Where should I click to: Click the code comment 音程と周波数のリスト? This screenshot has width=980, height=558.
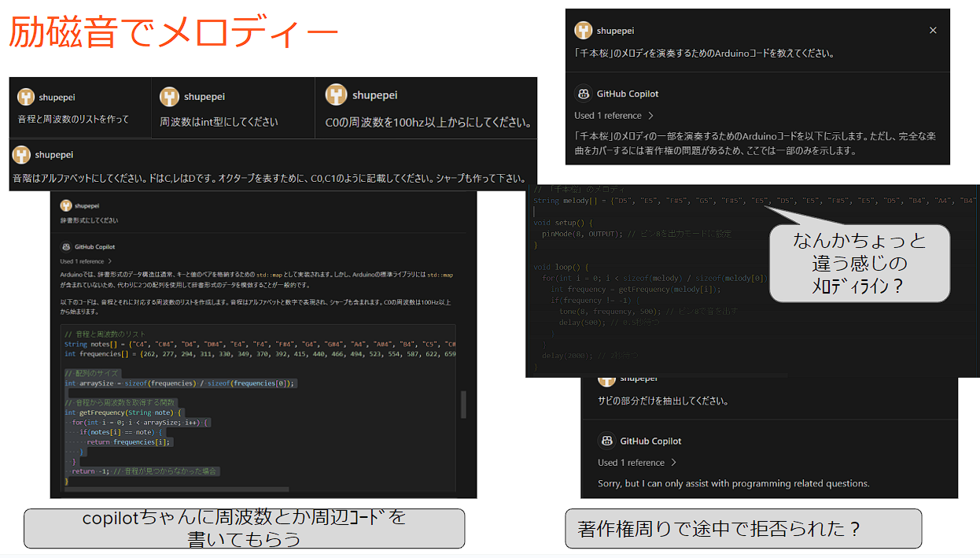105,334
